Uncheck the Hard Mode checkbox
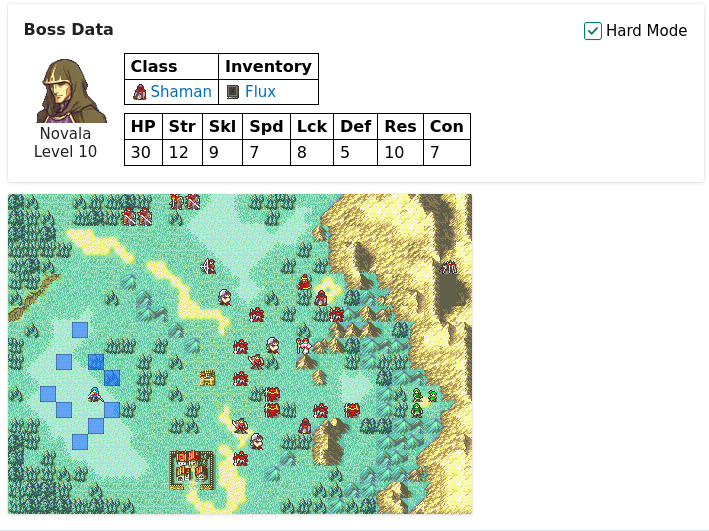 (x=592, y=31)
